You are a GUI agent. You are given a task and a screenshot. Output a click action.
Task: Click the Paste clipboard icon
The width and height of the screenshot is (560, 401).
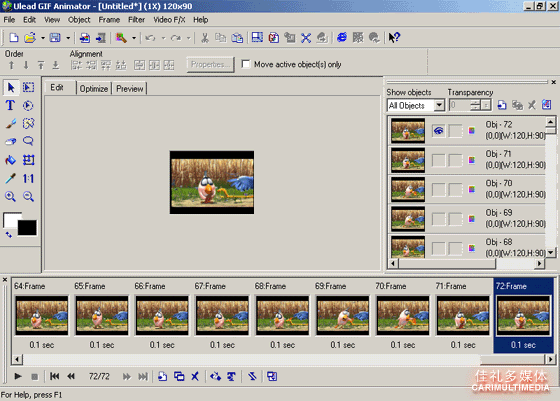pyautogui.click(x=237, y=37)
